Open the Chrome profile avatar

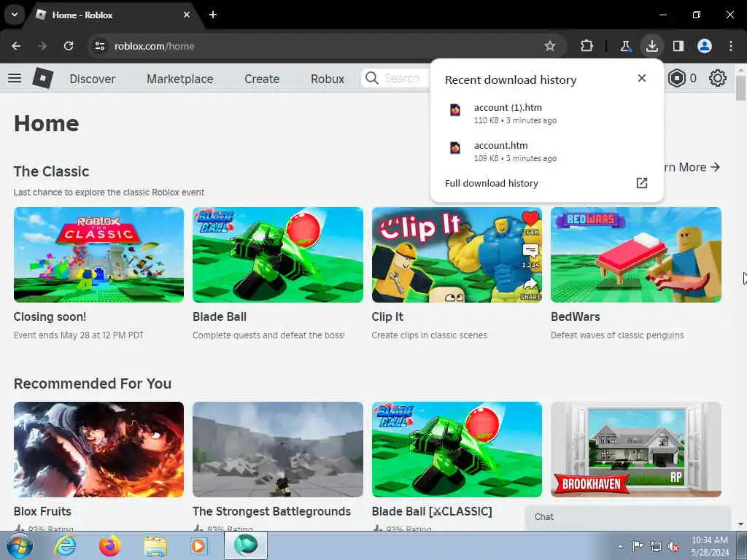point(705,46)
